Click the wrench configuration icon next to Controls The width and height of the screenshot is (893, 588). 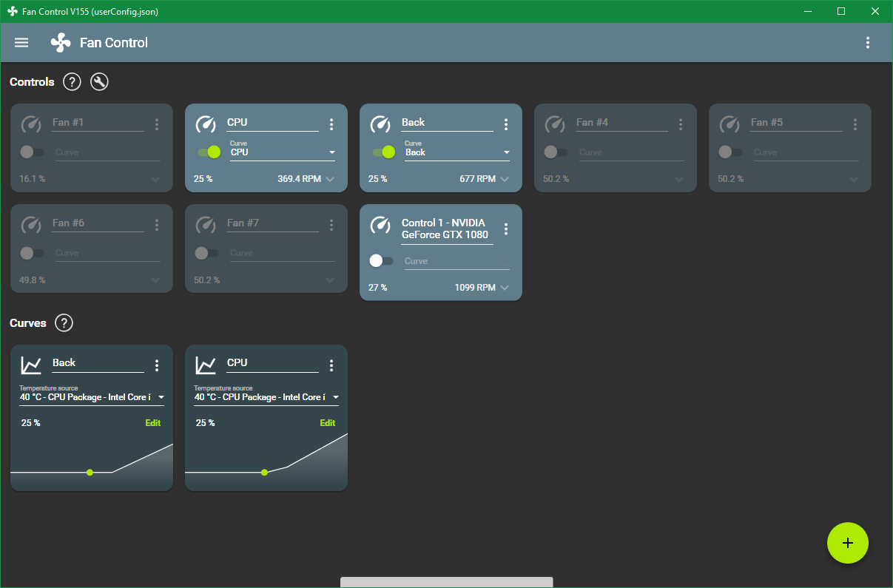[x=99, y=82]
